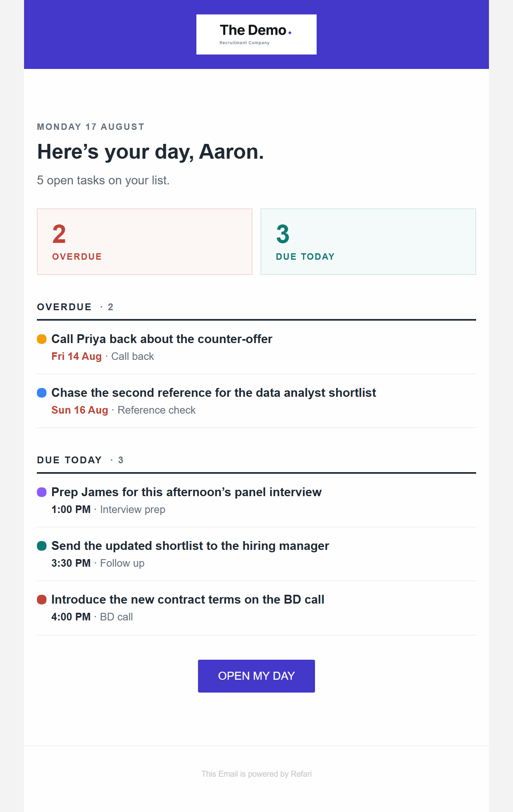The image size is (513, 812).
Task: Open 'Call Priya back about the counter-offer' task
Action: pyautogui.click(x=162, y=339)
